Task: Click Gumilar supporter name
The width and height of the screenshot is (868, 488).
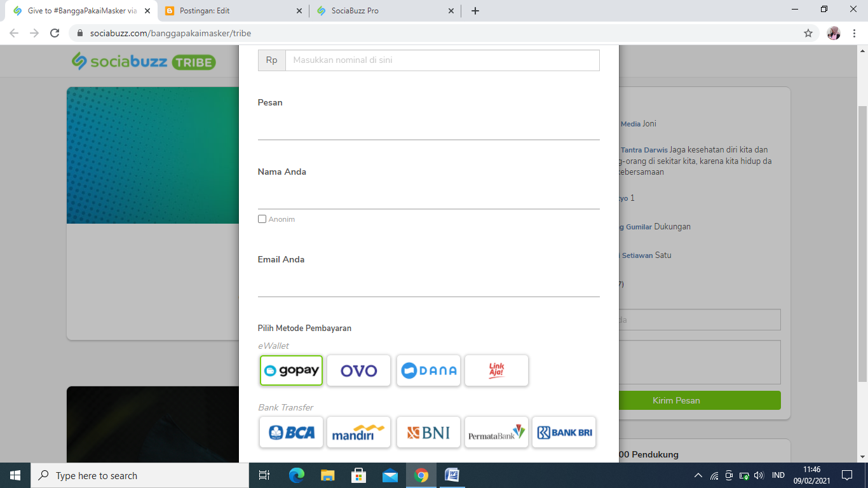Action: (x=639, y=227)
